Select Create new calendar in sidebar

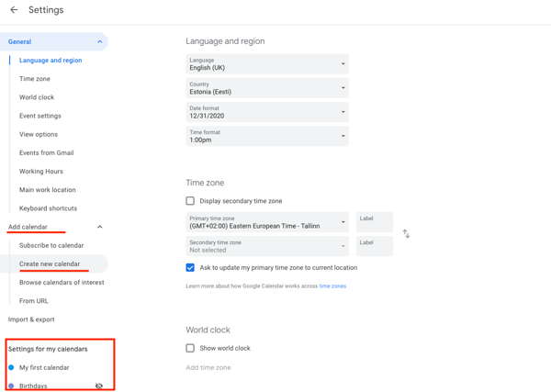(x=50, y=264)
